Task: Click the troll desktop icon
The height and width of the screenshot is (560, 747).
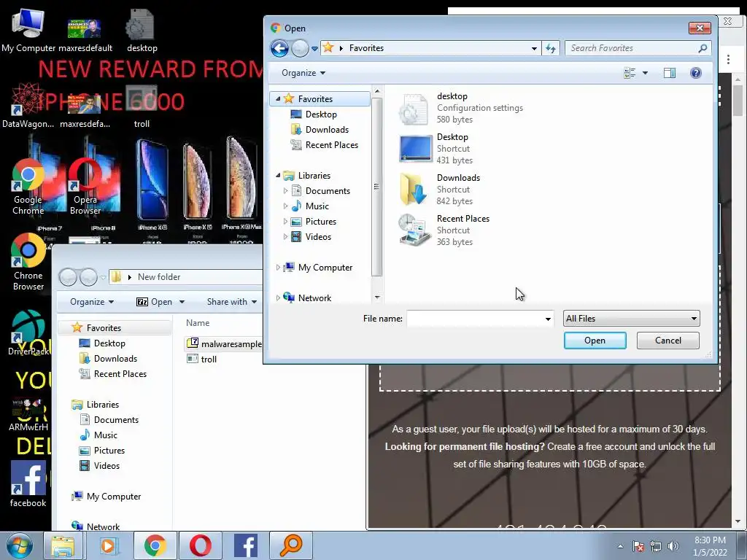Action: click(x=142, y=106)
